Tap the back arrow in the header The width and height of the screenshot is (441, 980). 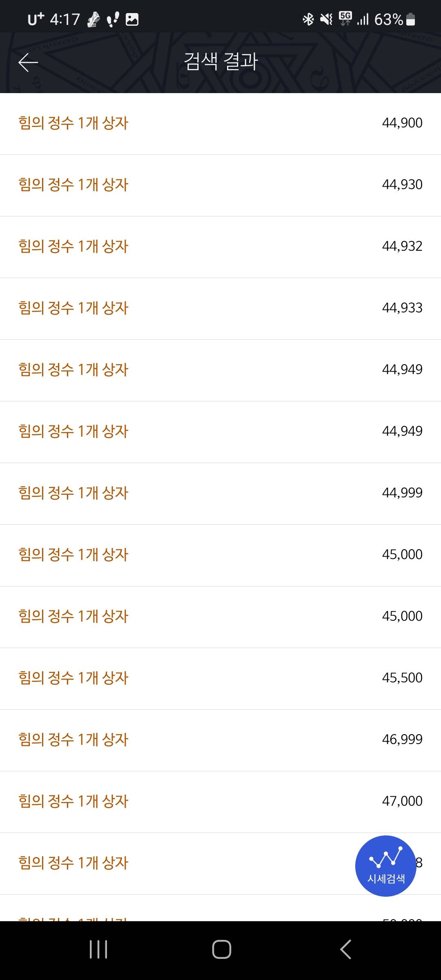click(28, 62)
